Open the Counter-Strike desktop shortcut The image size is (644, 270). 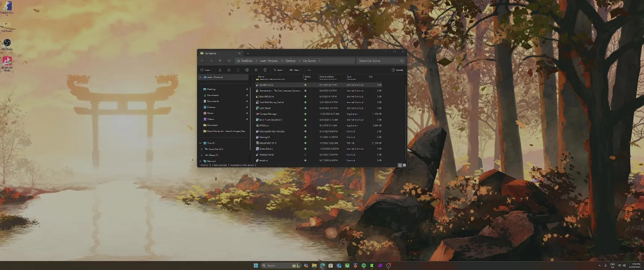pyautogui.click(x=7, y=7)
